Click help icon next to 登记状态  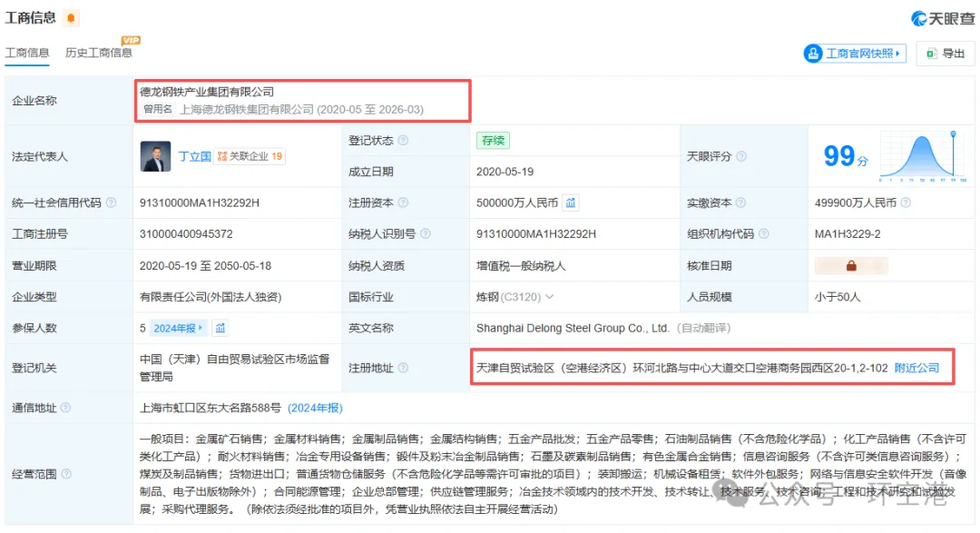click(403, 141)
